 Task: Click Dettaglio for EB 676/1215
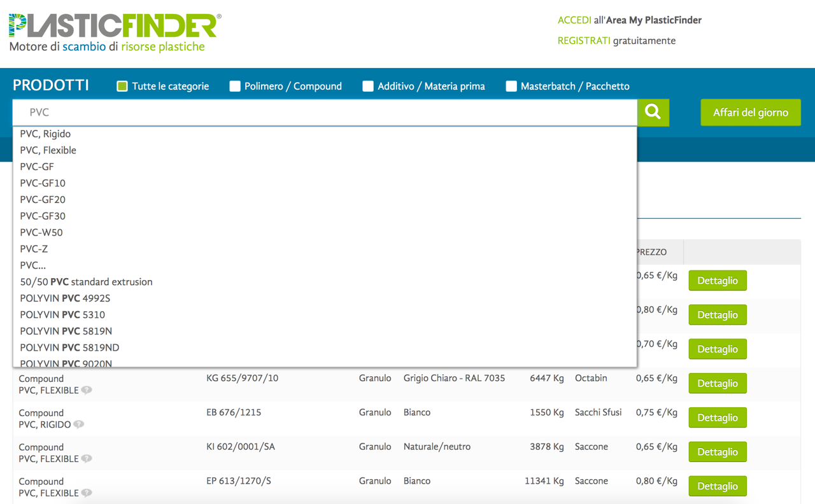pyautogui.click(x=718, y=418)
